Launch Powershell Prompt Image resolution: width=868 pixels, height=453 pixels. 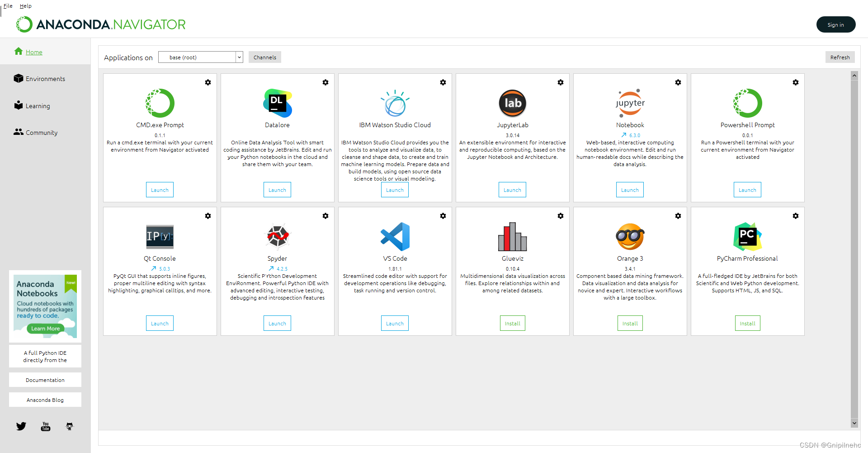[x=747, y=190]
